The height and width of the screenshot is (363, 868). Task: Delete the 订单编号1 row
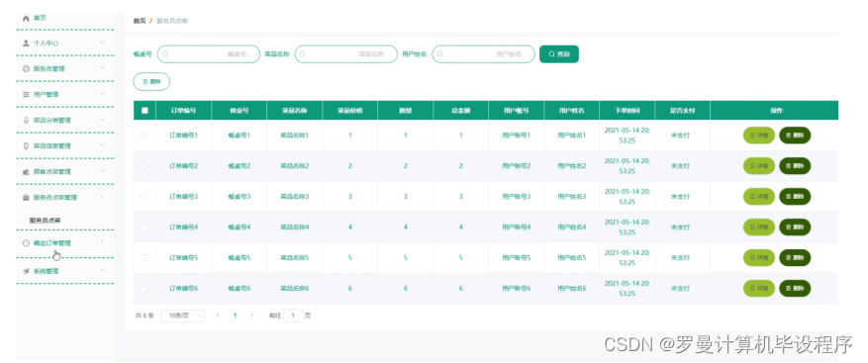click(795, 136)
